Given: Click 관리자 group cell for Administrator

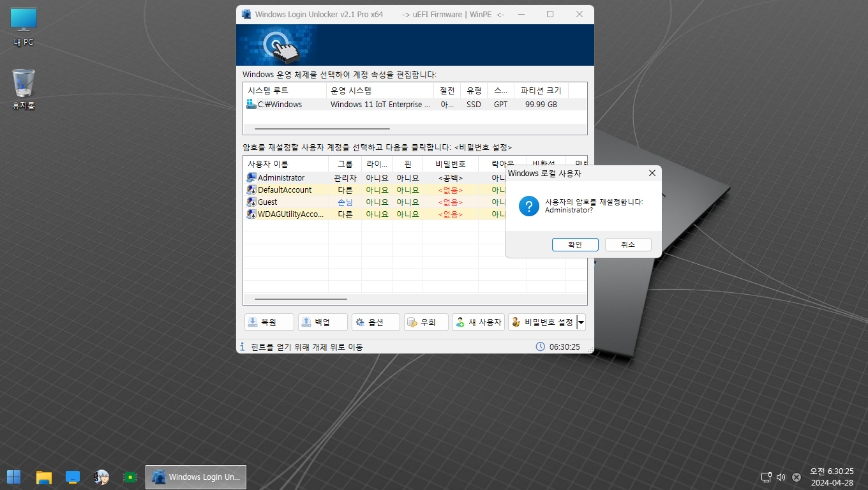Looking at the screenshot, I should (x=345, y=178).
